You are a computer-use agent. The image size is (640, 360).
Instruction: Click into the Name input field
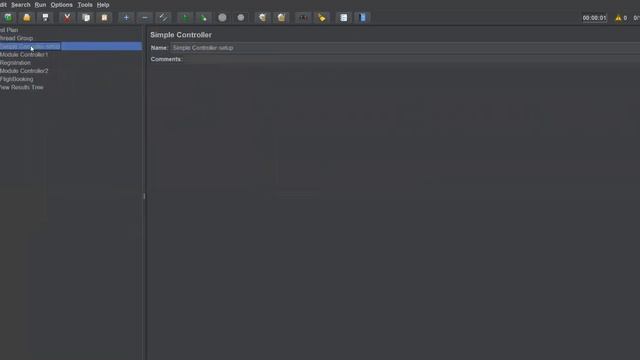[x=405, y=48]
